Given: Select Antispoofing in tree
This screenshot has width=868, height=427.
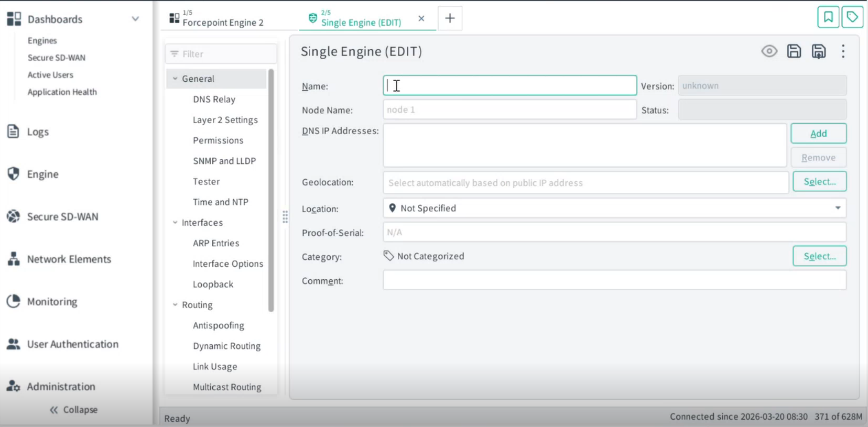Looking at the screenshot, I should tap(219, 325).
